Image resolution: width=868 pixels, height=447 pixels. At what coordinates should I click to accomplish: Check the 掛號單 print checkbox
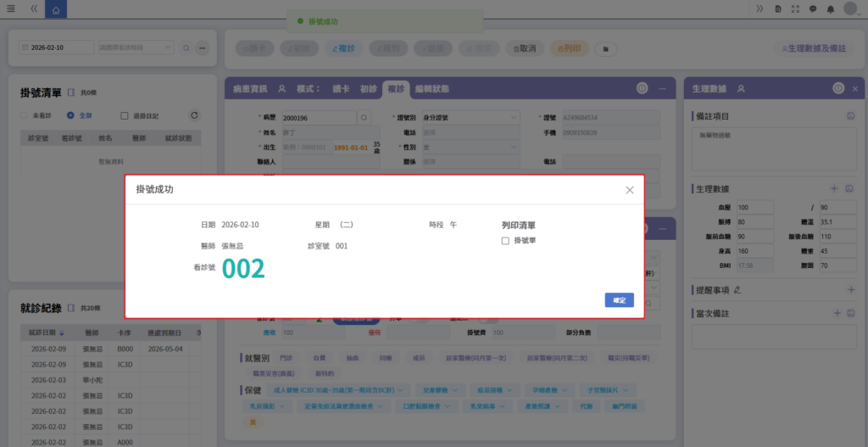point(506,241)
